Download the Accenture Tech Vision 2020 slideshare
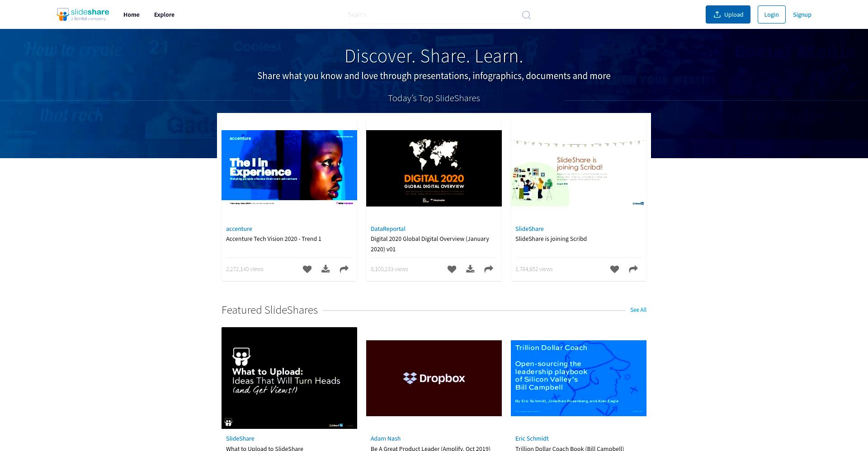868x451 pixels. click(x=325, y=269)
